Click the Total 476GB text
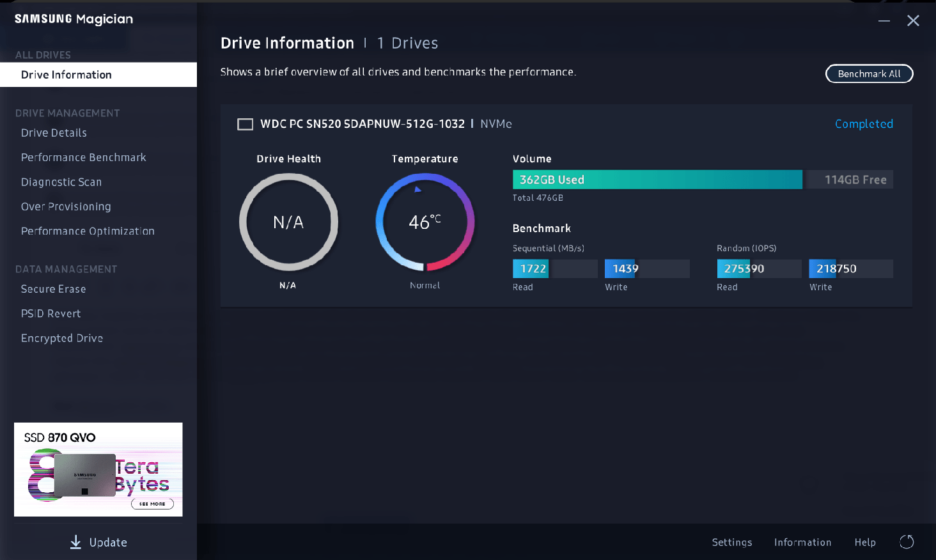Viewport: 936px width, 560px height. point(538,198)
